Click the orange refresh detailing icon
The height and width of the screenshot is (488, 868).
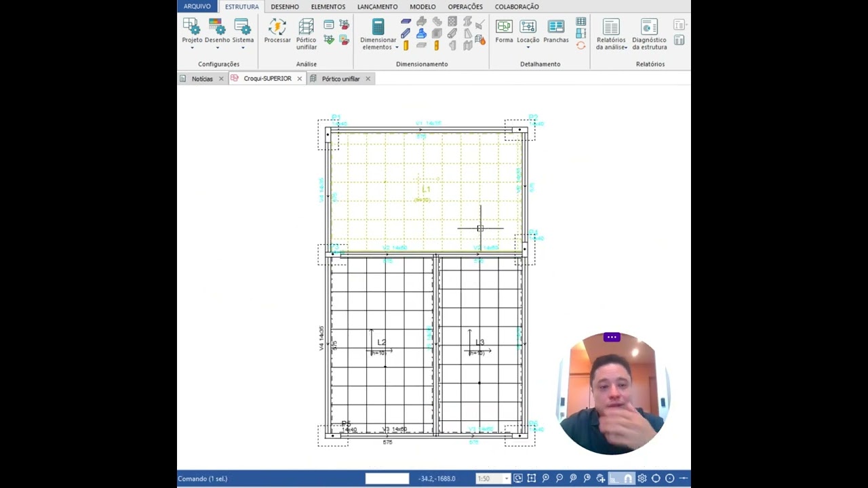coord(580,45)
